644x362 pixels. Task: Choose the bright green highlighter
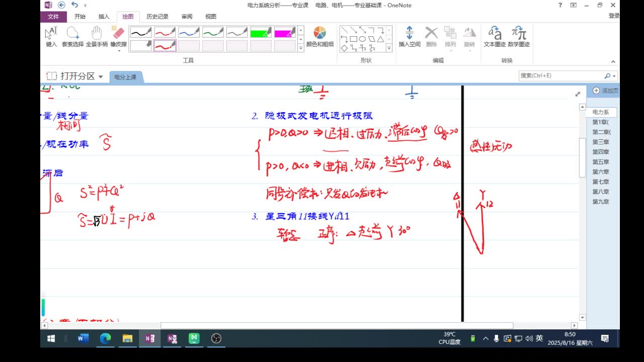[x=261, y=33]
